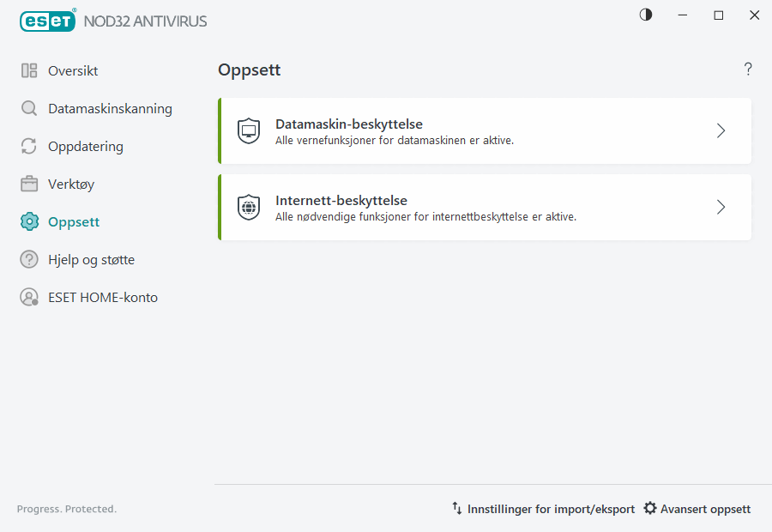The width and height of the screenshot is (772, 532).
Task: Click the Datamaskin-beskyttelse shield monitor icon
Action: (x=248, y=131)
